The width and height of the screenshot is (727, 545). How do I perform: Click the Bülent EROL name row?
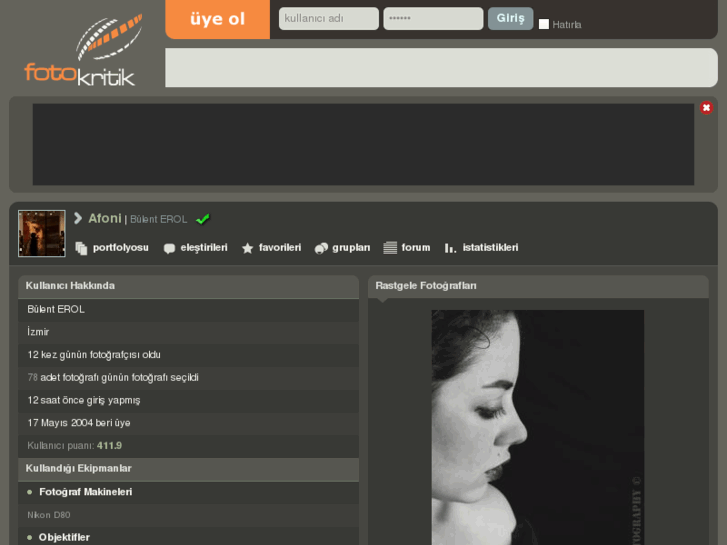(x=188, y=309)
